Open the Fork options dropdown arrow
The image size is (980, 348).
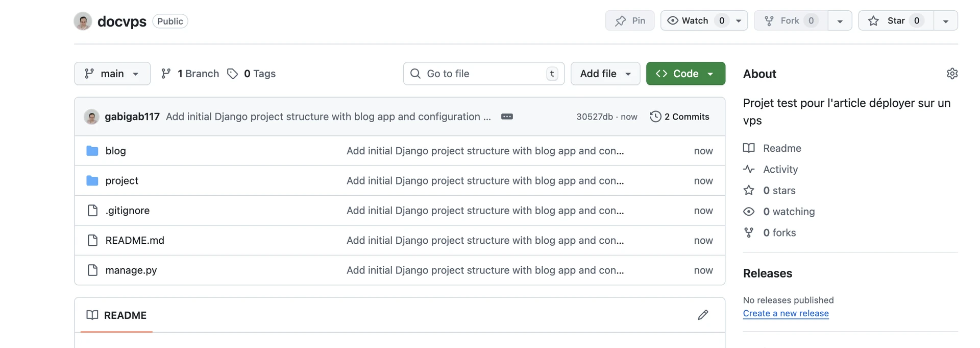pos(840,21)
